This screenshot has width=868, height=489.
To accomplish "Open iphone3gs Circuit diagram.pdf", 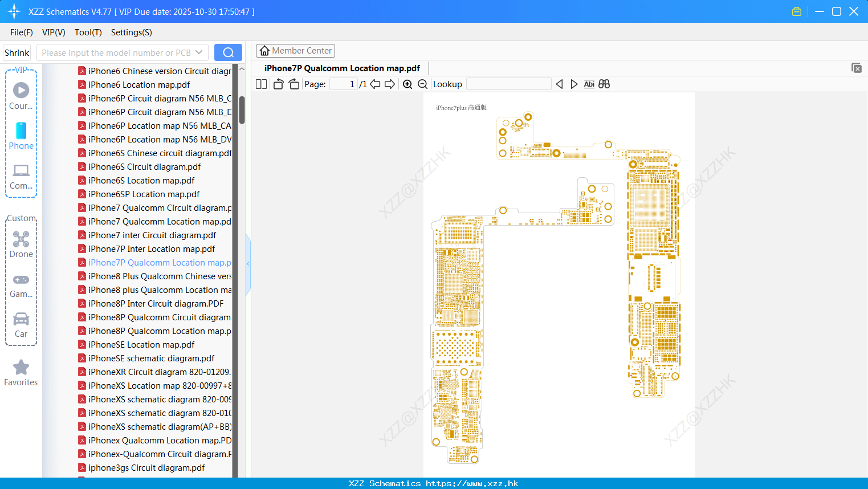I will 141,468.
